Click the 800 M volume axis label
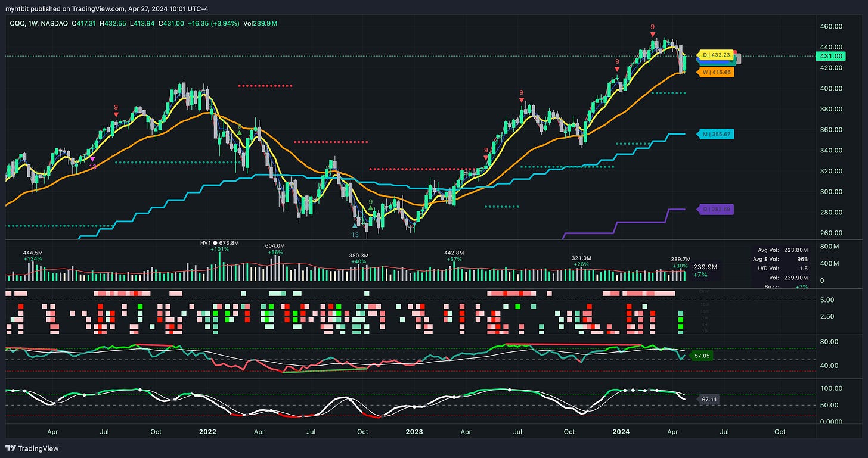 [829, 246]
